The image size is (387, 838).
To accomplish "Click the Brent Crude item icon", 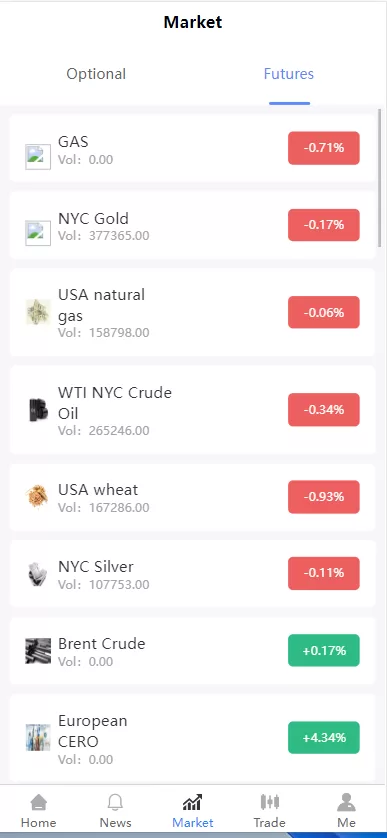I will point(38,651).
